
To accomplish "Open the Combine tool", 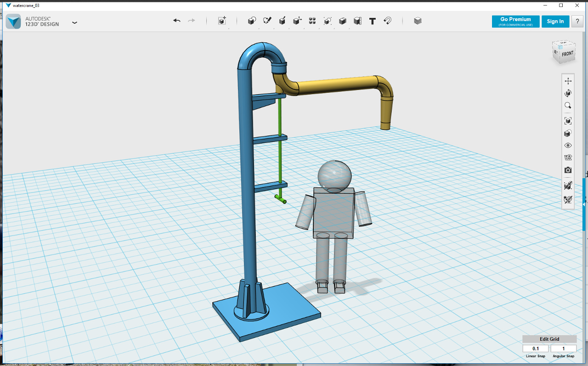I will coord(343,21).
